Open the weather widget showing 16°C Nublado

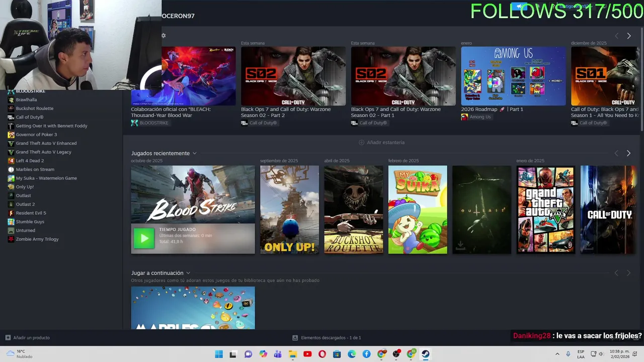tap(19, 354)
